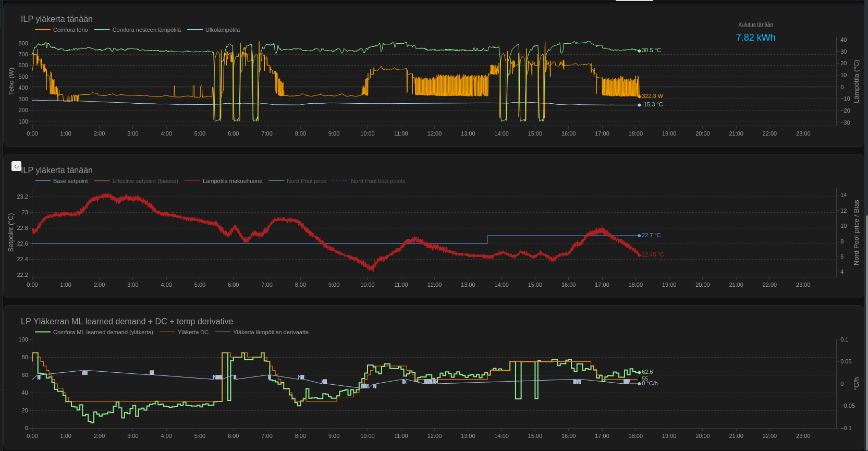The image size is (868, 451).
Task: Click the 322.3 W end data point
Action: point(640,96)
